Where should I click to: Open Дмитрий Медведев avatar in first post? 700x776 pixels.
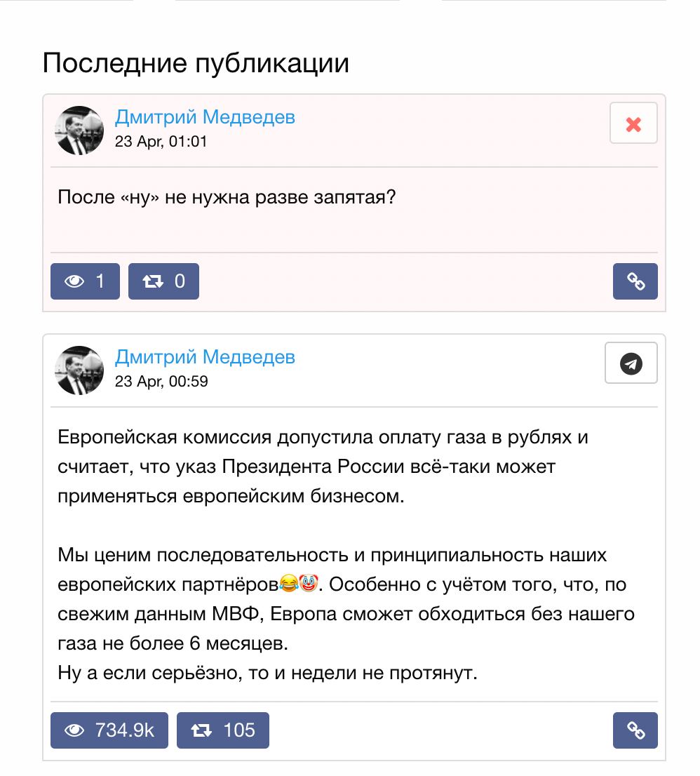point(79,131)
